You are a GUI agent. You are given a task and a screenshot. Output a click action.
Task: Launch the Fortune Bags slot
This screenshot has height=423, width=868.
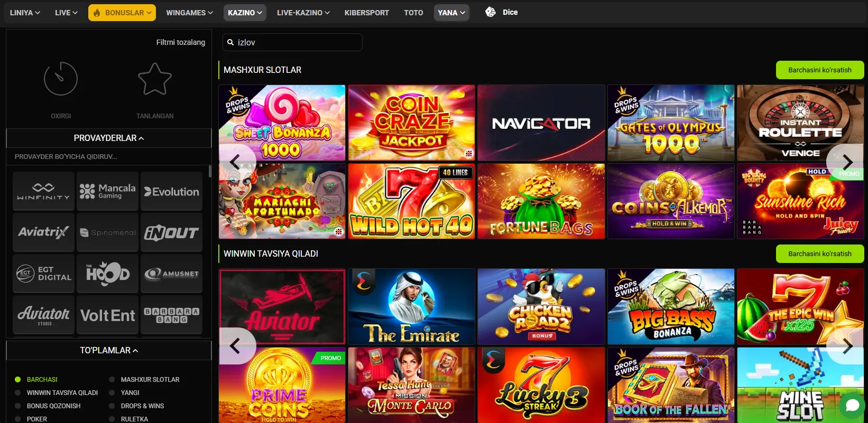click(541, 201)
